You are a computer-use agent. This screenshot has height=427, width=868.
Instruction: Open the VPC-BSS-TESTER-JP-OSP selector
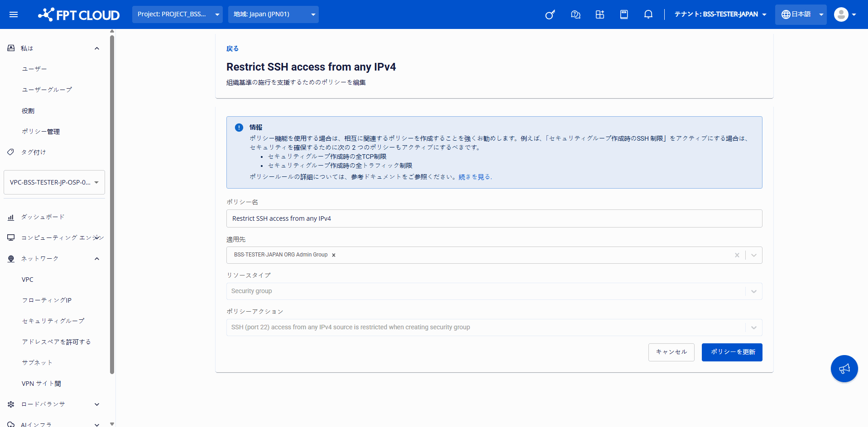click(54, 182)
